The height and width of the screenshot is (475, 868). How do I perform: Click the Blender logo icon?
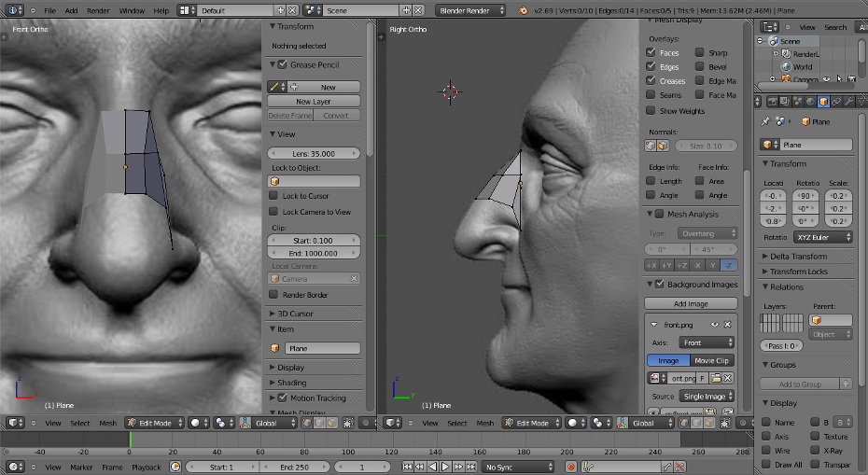pos(523,10)
